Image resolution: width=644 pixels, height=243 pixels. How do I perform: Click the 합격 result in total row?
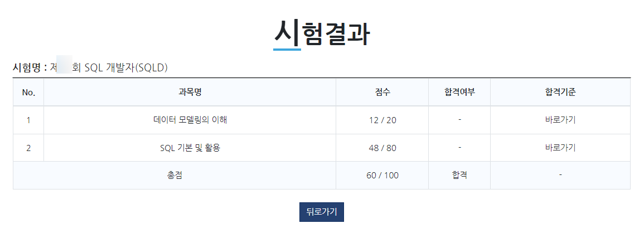click(459, 175)
